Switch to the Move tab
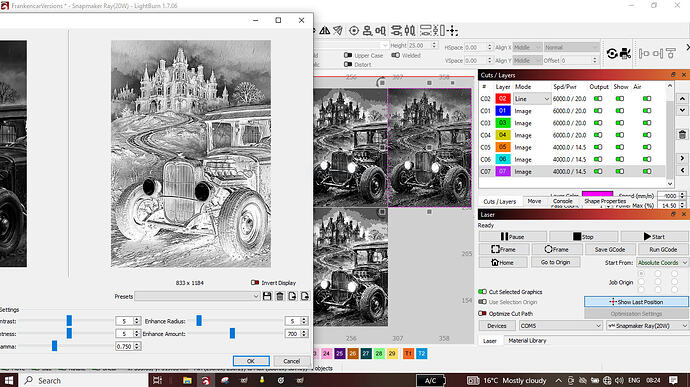This screenshot has height=387, width=690. point(534,201)
